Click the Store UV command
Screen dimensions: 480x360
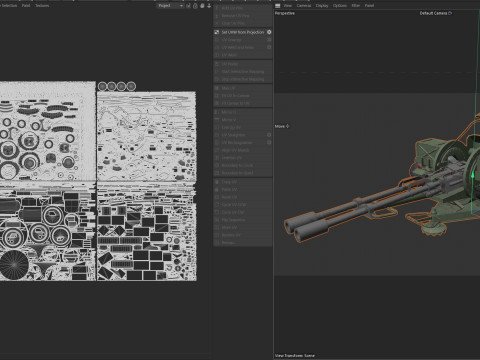243,227
